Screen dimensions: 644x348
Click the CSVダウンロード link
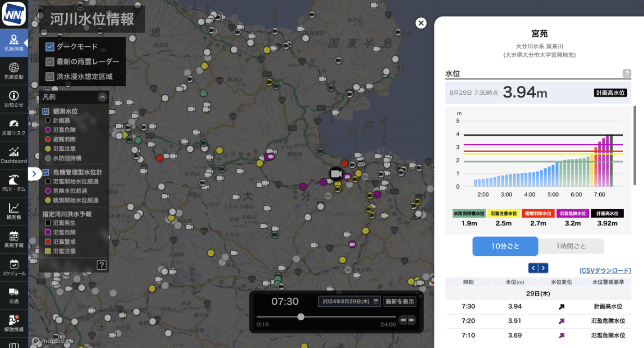[x=605, y=270]
